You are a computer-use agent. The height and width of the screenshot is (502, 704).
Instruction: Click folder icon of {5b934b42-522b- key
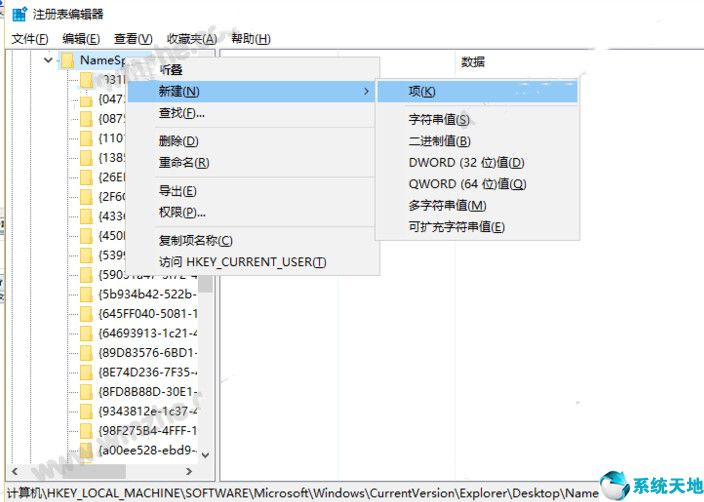[86, 295]
